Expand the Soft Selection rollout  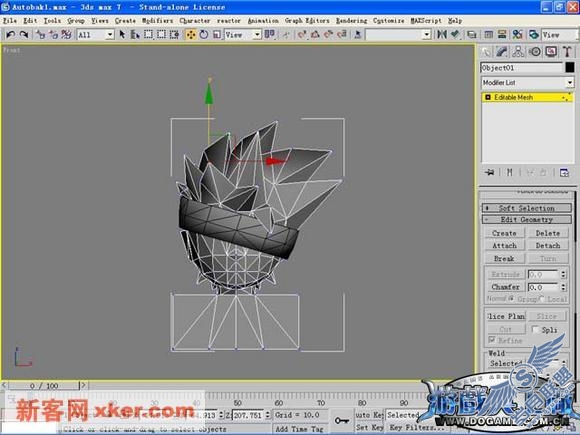(527, 208)
